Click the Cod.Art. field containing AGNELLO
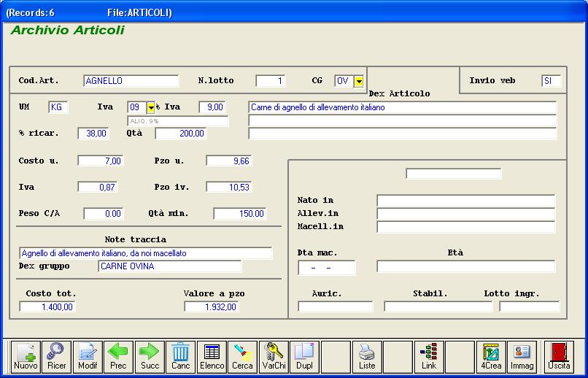Viewport: 588px width, 378px height. coord(131,81)
